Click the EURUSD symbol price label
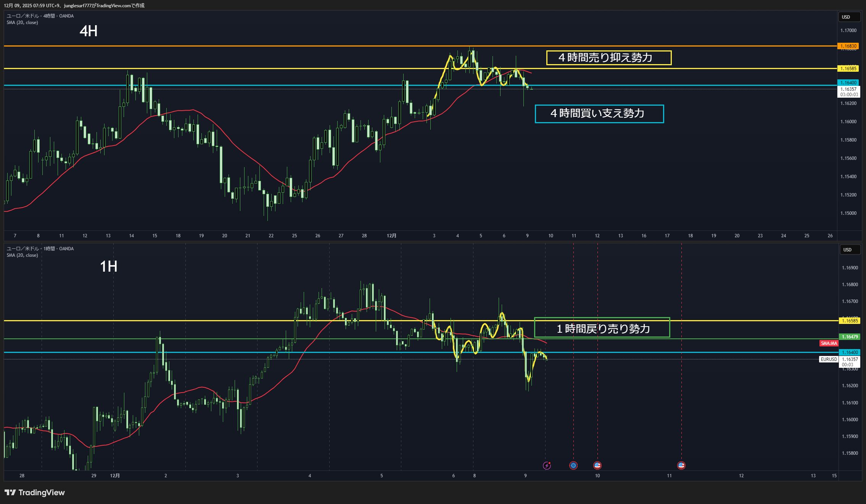This screenshot has height=504, width=866. (829, 359)
